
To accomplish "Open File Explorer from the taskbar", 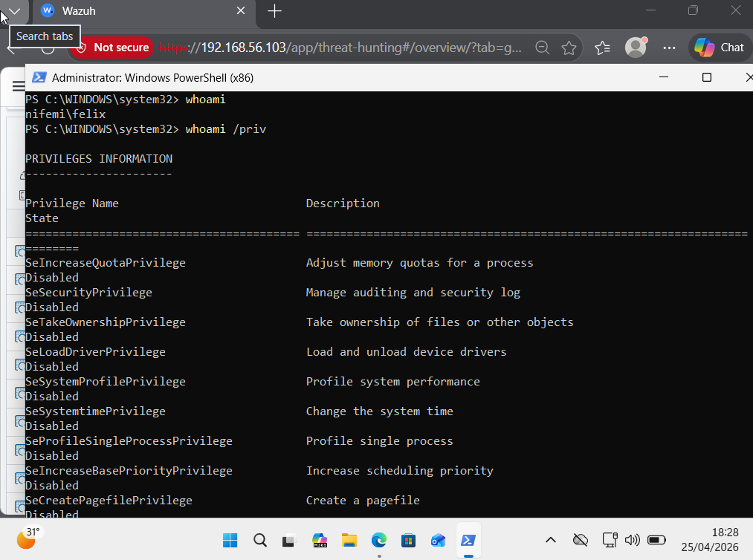I will pyautogui.click(x=349, y=541).
